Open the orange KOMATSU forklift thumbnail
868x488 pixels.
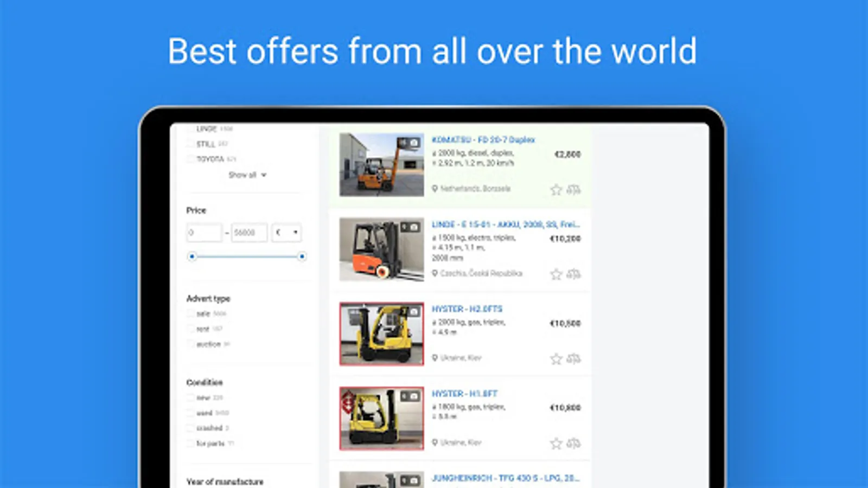[x=381, y=164]
